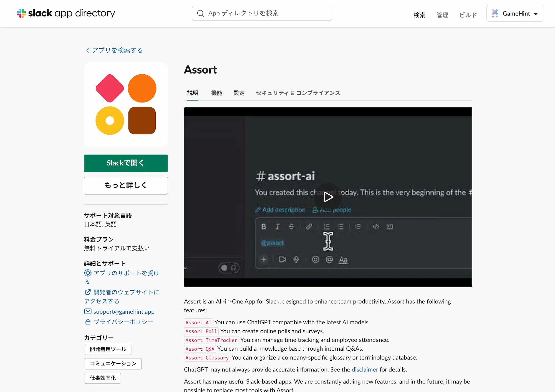Click the support lifebuoy icon
555x392 pixels.
point(88,273)
